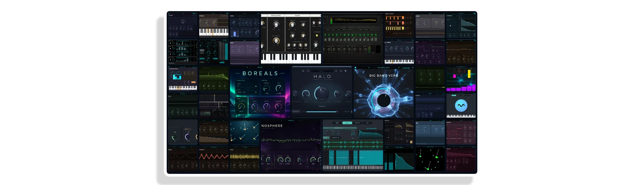Click Big Bang Verb's previous preset arrow
Viewport: 644px width, 185px height.
pyautogui.click(x=369, y=67)
